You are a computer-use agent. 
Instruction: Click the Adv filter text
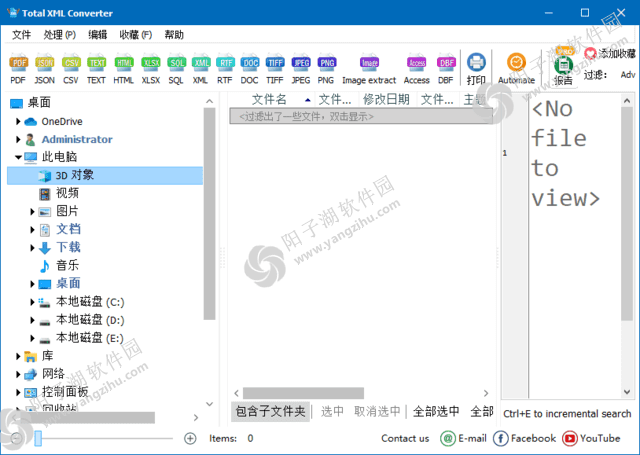[x=628, y=75]
